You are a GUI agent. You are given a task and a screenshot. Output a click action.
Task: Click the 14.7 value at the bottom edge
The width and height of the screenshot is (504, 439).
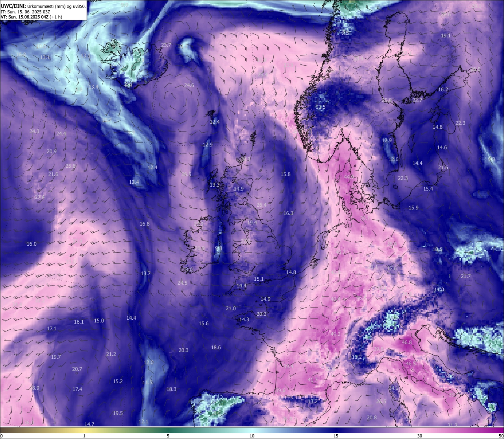89,424
